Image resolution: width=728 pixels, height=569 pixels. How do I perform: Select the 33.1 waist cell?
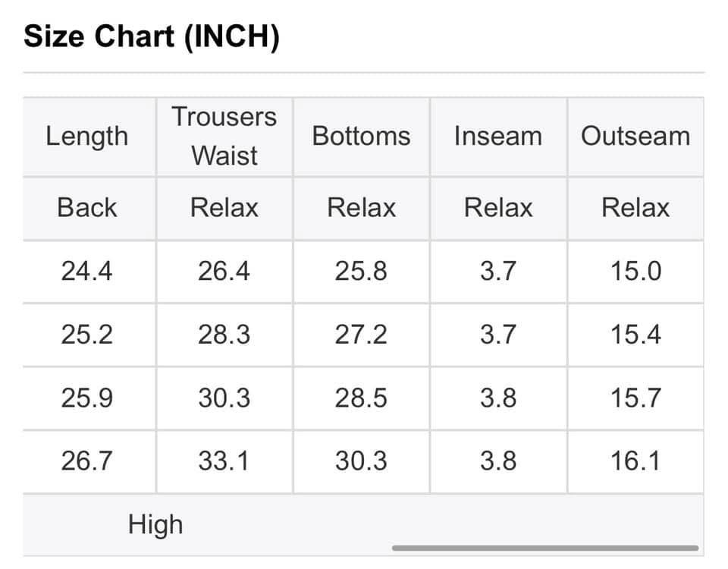tap(224, 462)
